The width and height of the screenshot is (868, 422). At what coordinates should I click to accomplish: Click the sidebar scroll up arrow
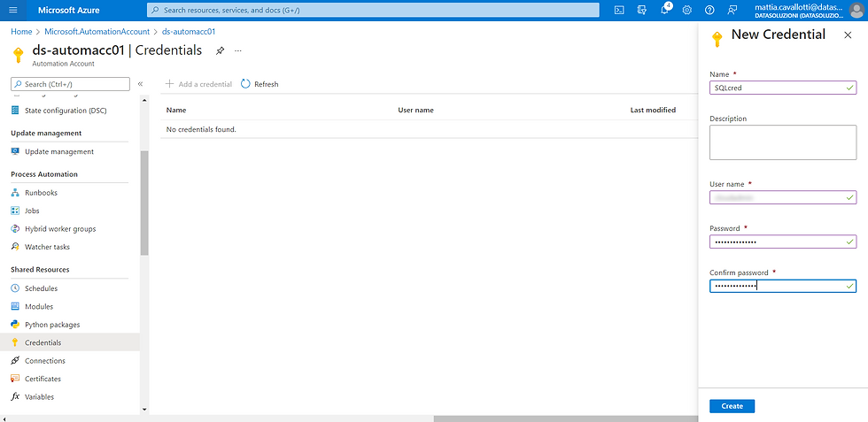tap(144, 101)
